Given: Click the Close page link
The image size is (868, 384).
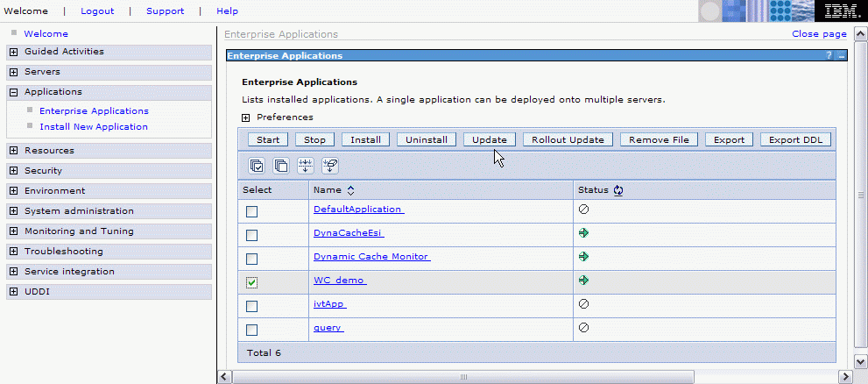Looking at the screenshot, I should pyautogui.click(x=819, y=34).
